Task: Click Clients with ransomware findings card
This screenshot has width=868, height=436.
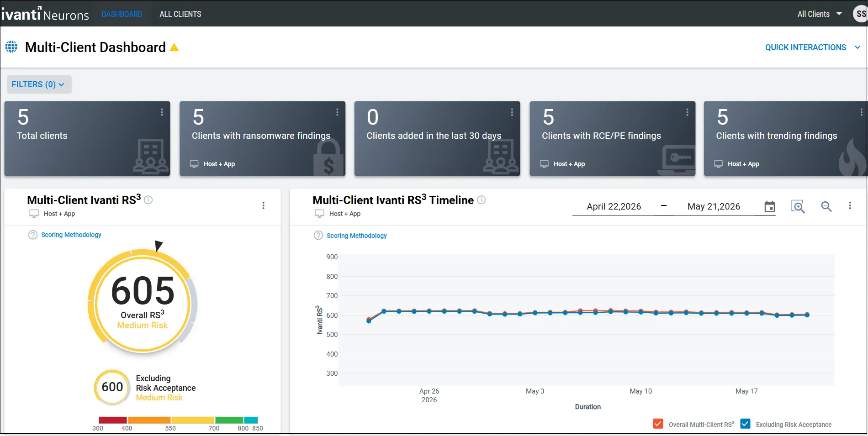Action: pos(262,138)
